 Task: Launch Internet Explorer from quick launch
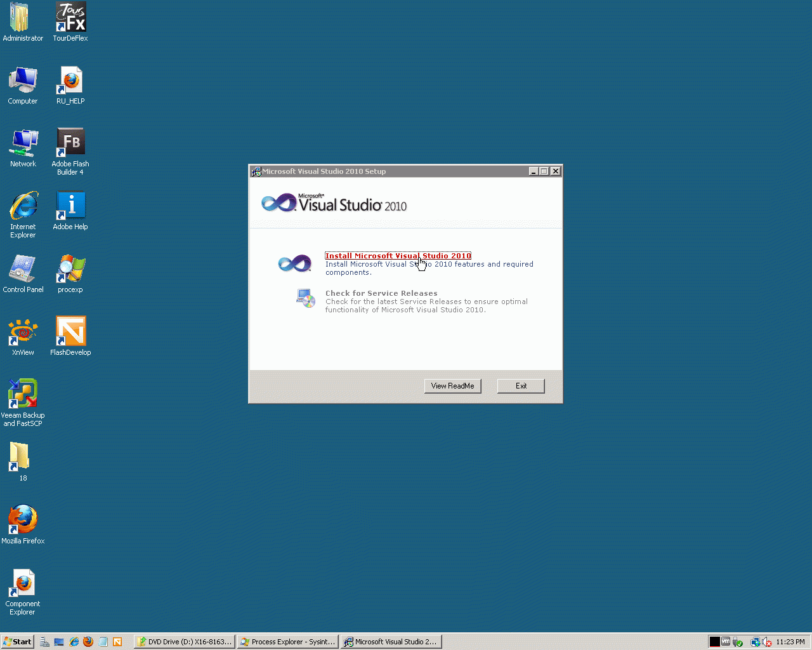(74, 642)
